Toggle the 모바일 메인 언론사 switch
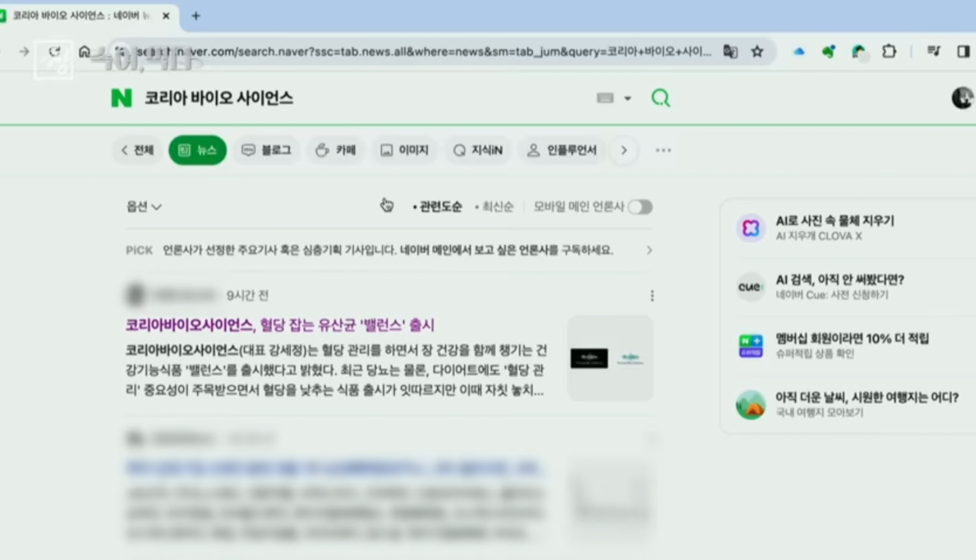The height and width of the screenshot is (560, 976). click(640, 207)
